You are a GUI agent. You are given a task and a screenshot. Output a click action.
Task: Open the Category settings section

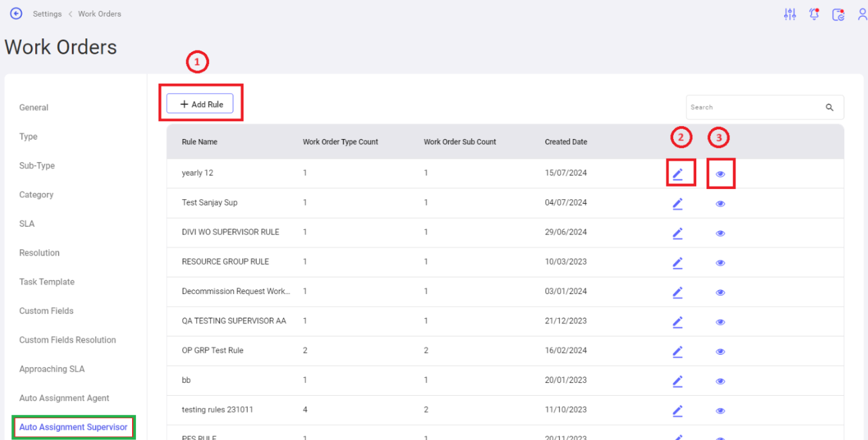pos(37,195)
